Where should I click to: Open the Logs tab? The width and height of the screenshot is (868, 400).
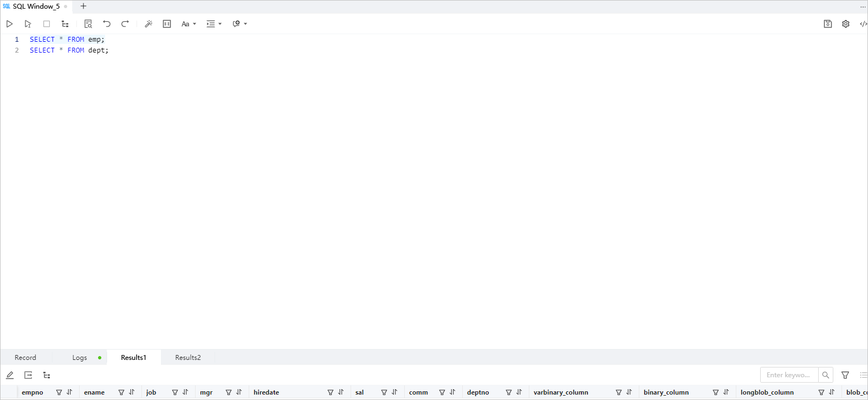80,358
